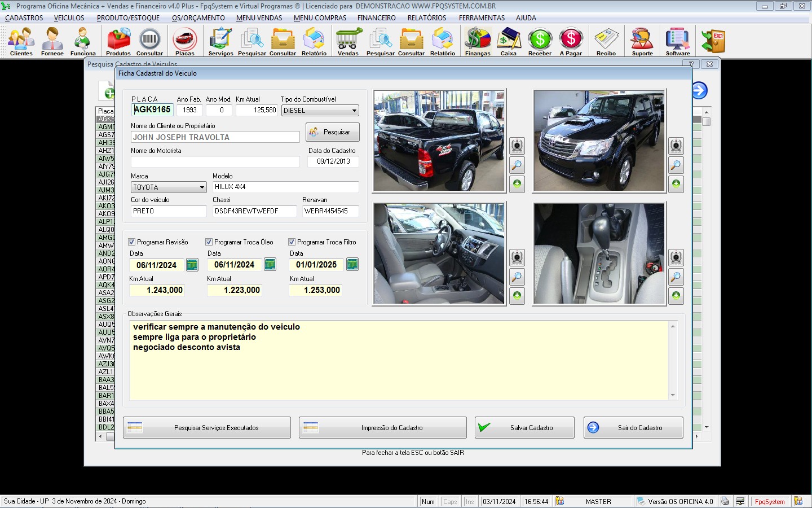Click green add icon beside gearshift photo
Screen dimensions: 812x508
(x=676, y=296)
